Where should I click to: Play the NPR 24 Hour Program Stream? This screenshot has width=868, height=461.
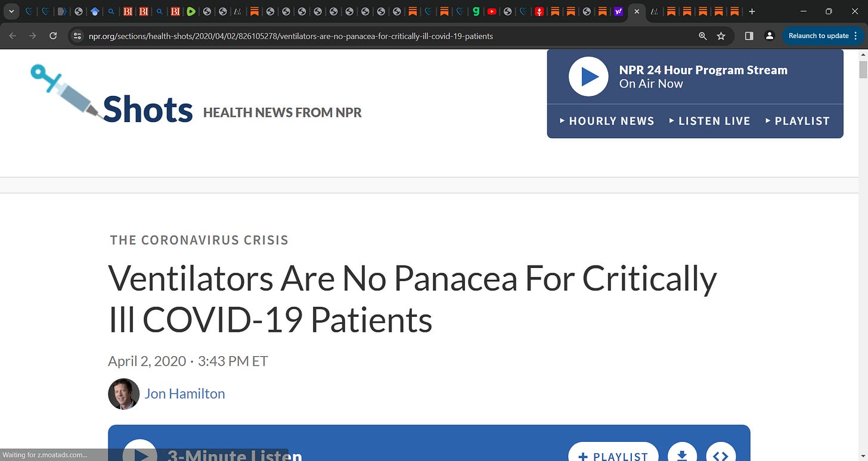(588, 76)
